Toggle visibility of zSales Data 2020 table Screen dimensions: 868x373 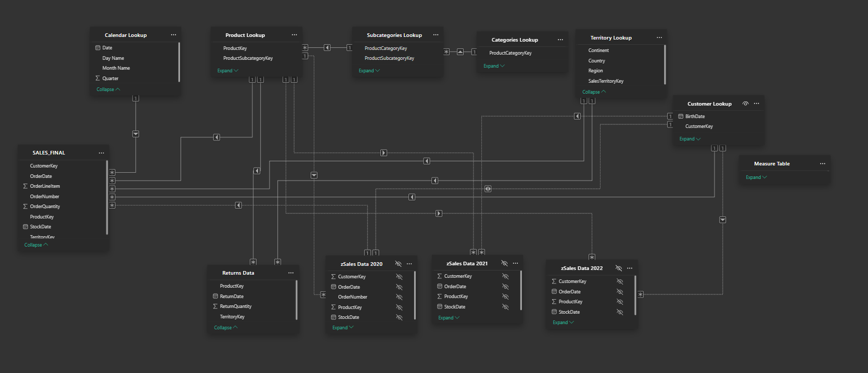[x=398, y=264]
